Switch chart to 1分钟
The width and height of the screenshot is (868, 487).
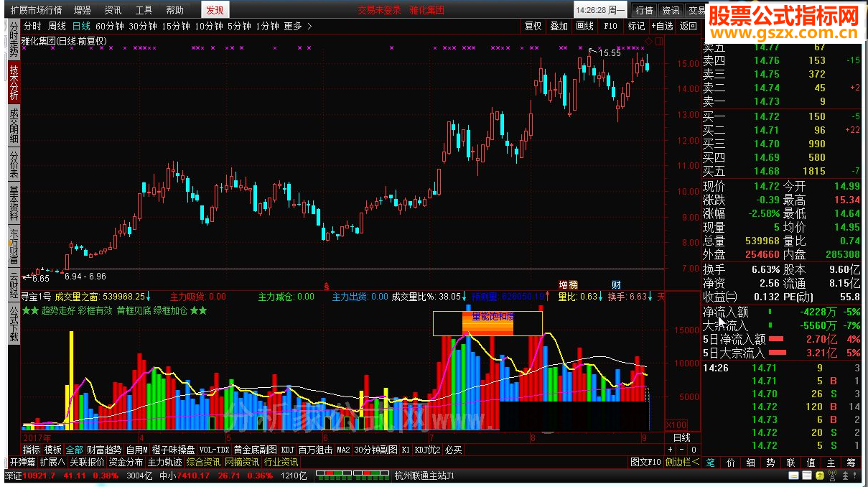(x=267, y=27)
